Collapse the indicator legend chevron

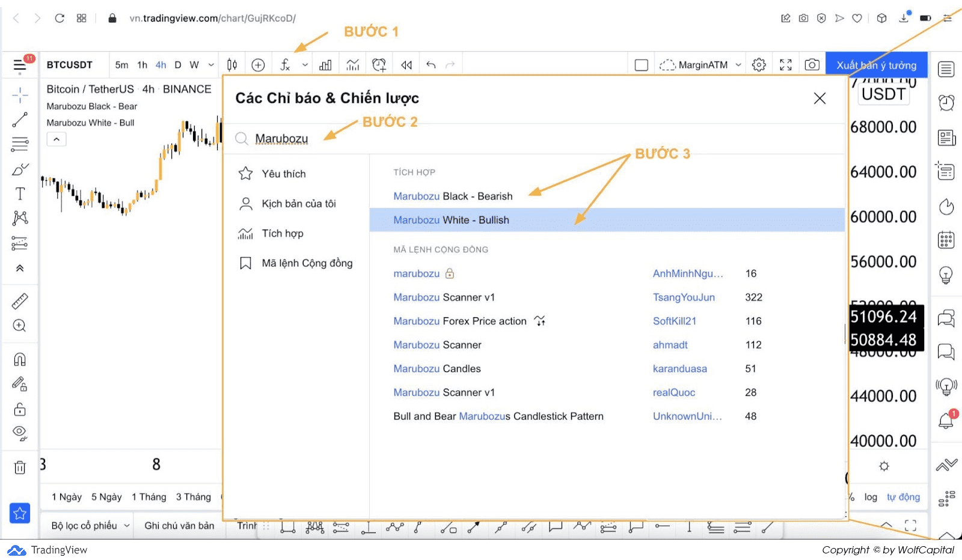[x=57, y=139]
